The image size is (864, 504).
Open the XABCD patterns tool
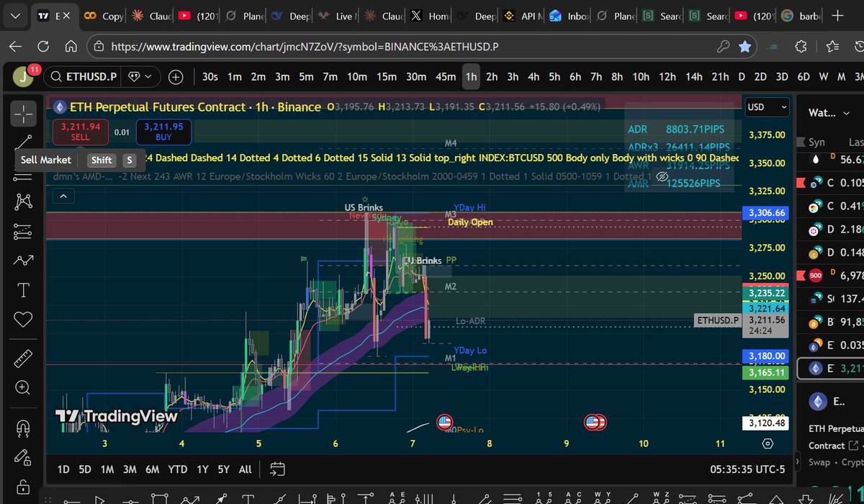pyautogui.click(x=24, y=201)
